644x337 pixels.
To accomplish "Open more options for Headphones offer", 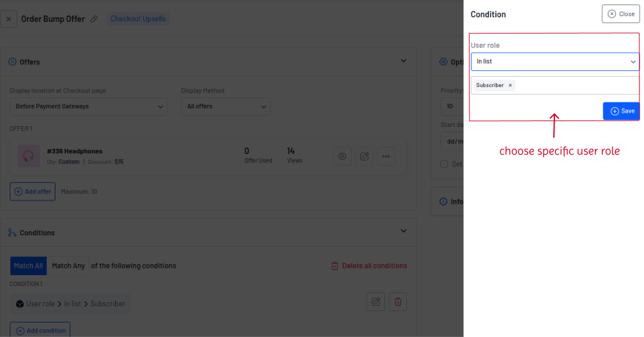I will coord(386,156).
